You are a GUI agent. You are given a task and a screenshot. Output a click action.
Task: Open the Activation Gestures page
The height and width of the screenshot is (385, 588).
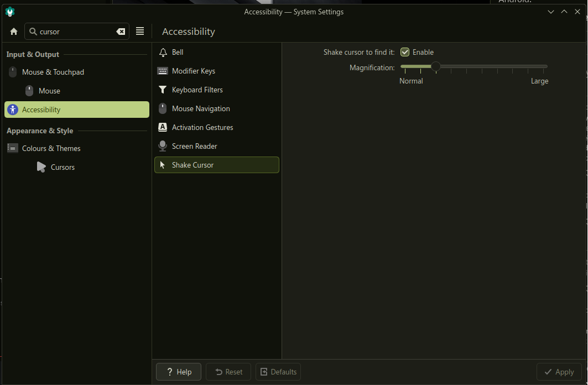(217, 127)
